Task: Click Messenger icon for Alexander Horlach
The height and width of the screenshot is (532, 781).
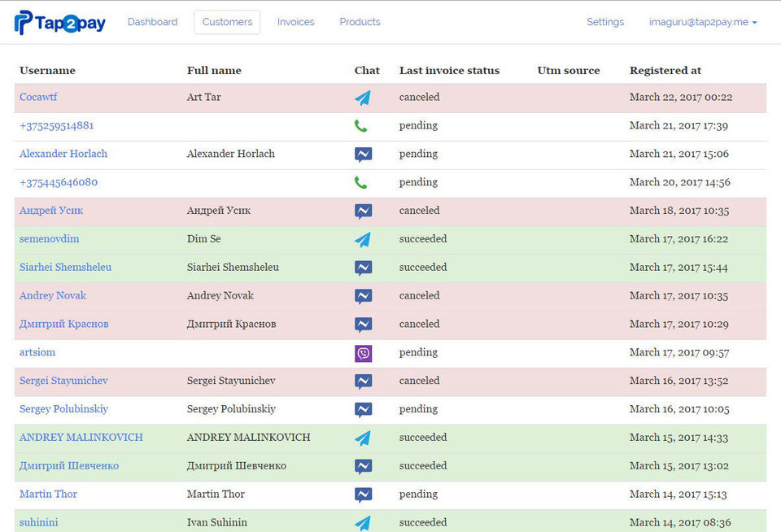Action: 363,155
